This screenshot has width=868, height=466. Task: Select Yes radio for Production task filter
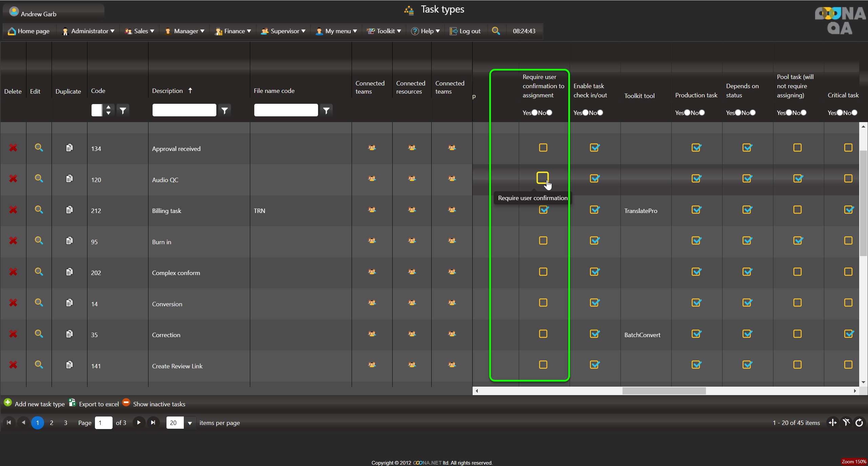click(x=687, y=113)
